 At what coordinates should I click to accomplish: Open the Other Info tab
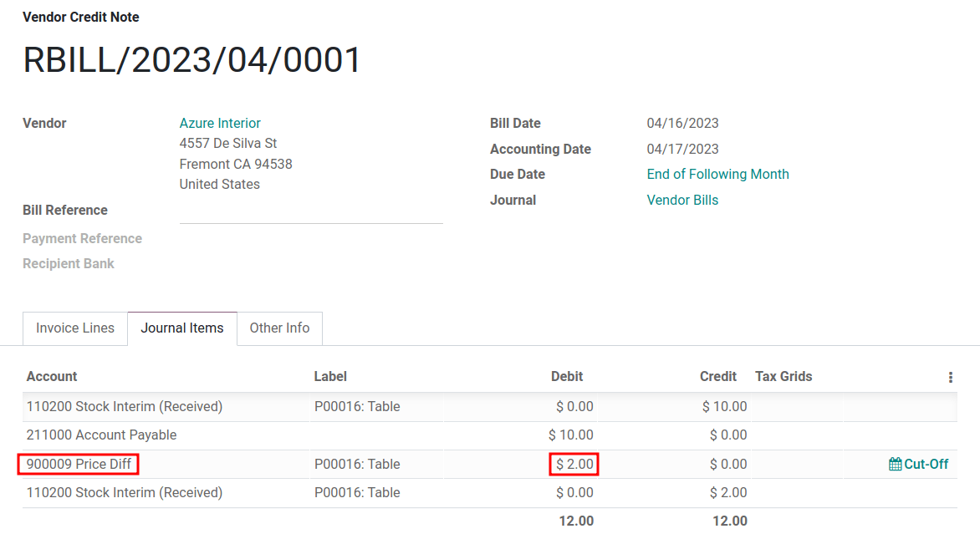(279, 328)
